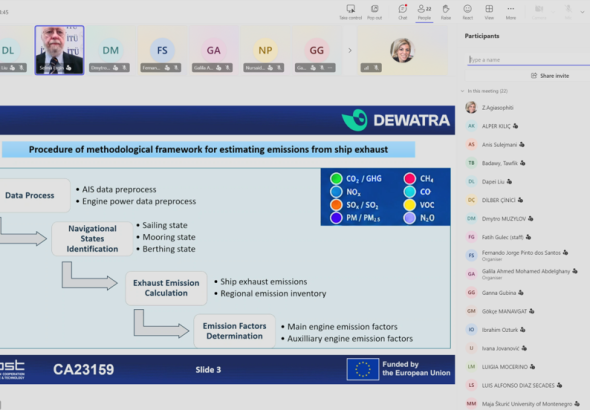Click muted mic icon beside Dapei Liu
This screenshot has height=410, width=590.
point(509,181)
